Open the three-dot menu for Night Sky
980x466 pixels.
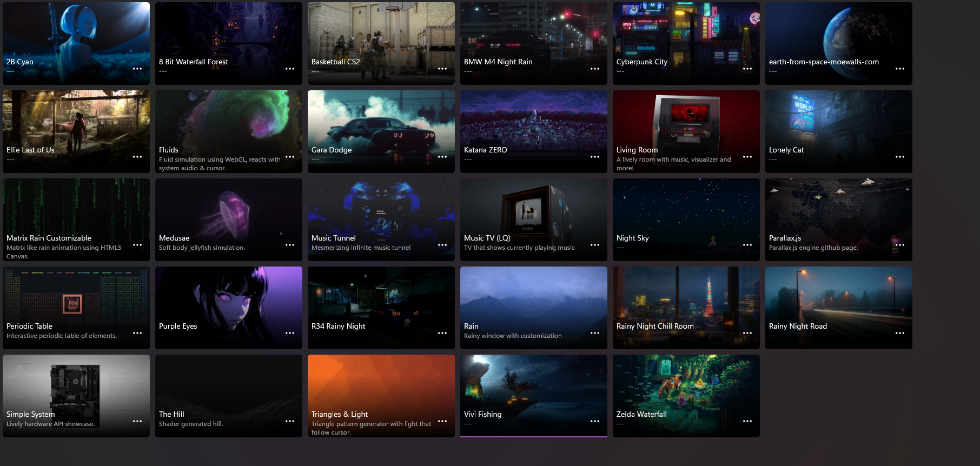747,245
